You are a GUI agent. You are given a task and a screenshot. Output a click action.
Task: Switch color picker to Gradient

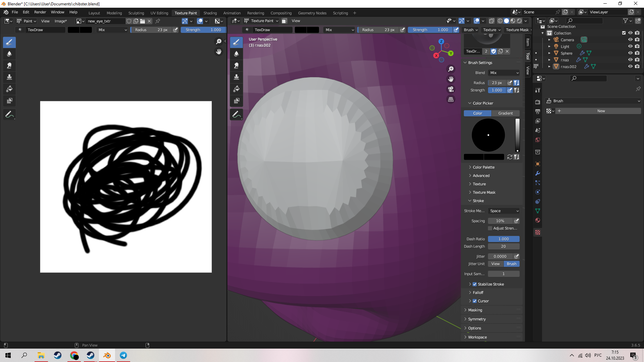click(505, 113)
